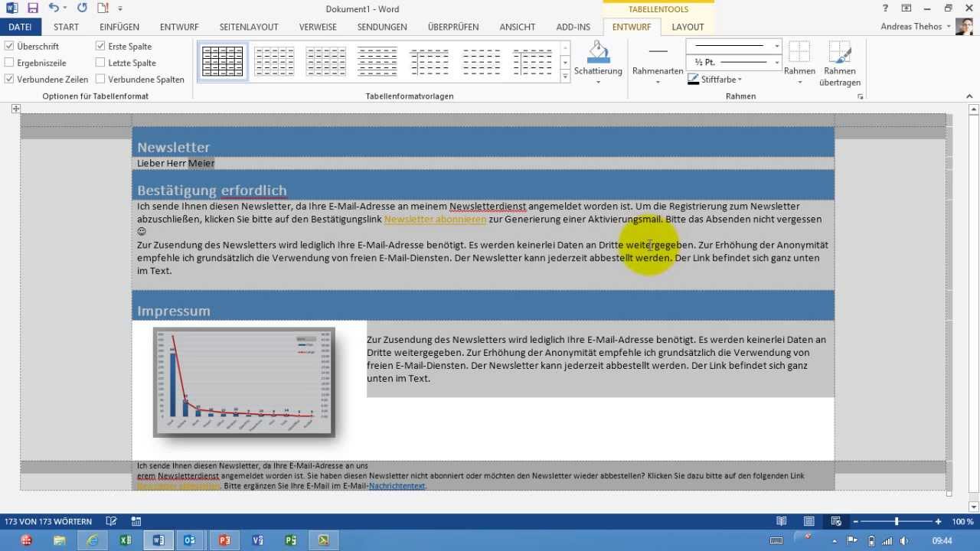Image resolution: width=980 pixels, height=551 pixels.
Task: Open the ½ Pt. line weight dropdown
Action: pos(777,63)
